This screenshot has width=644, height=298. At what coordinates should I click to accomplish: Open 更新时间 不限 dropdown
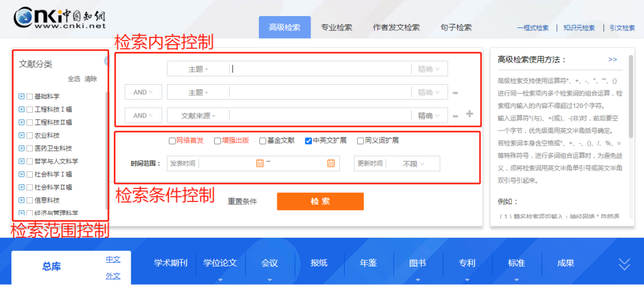pyautogui.click(x=413, y=164)
